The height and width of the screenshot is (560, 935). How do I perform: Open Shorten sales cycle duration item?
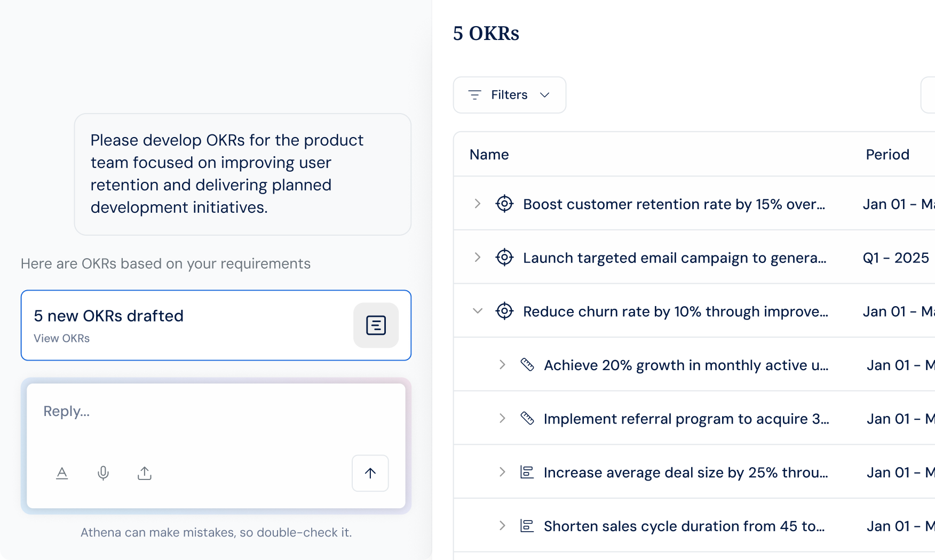coord(684,526)
